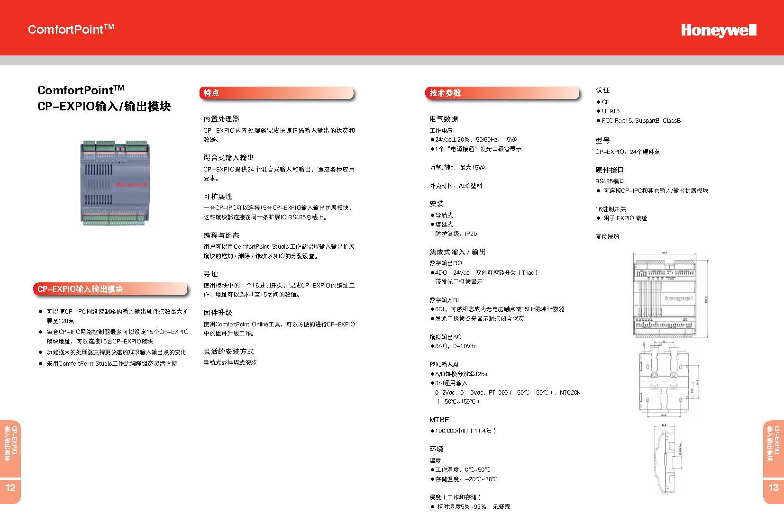Click the '型号' subheading
The image size is (784, 532).
click(602, 141)
